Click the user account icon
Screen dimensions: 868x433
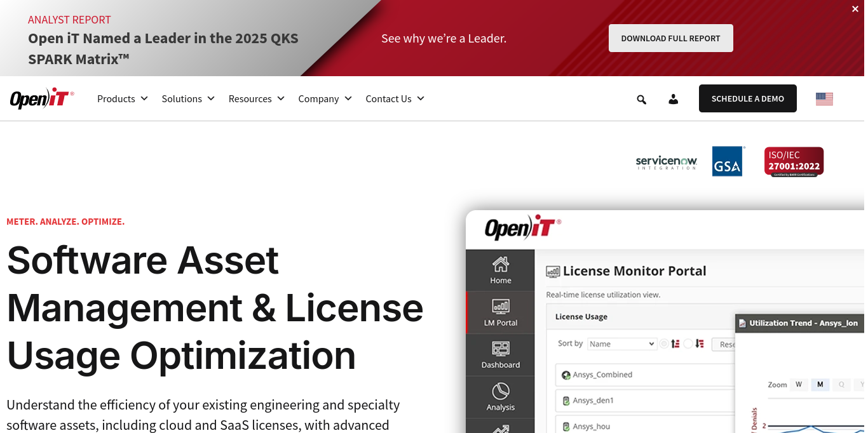point(673,99)
